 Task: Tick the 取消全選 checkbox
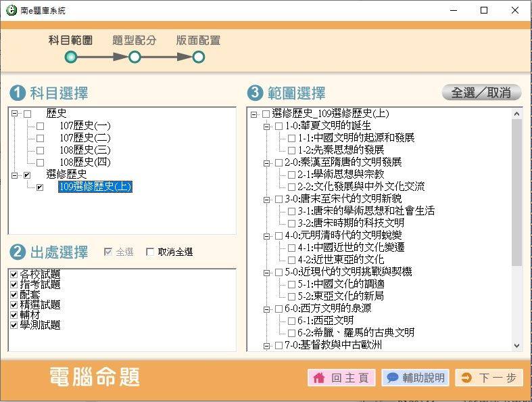tap(150, 252)
